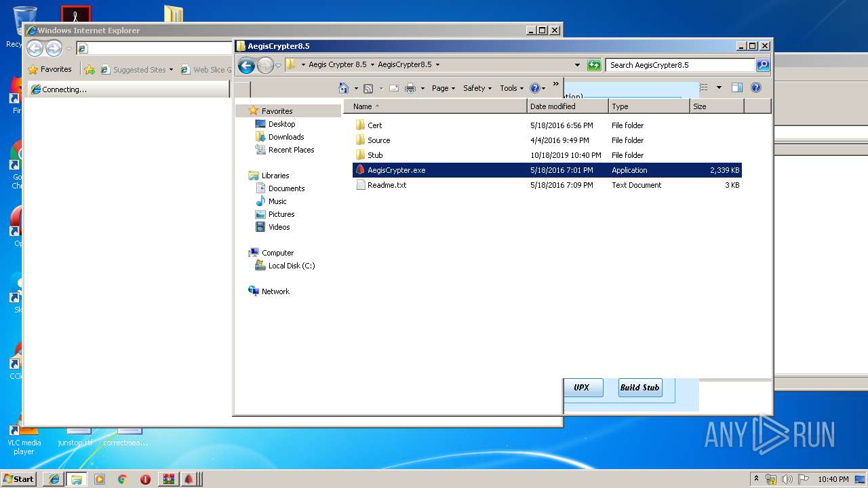
Task: Click the RSS feeds icon in toolbar
Action: [368, 88]
